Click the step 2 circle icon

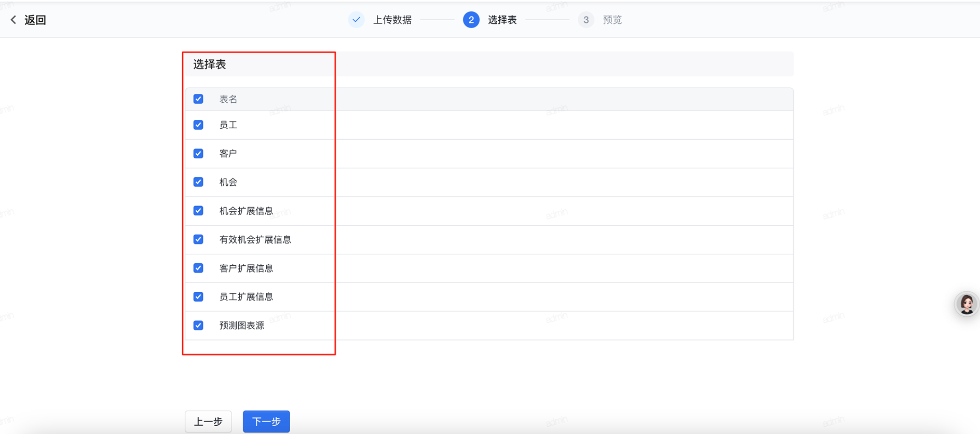click(471, 20)
